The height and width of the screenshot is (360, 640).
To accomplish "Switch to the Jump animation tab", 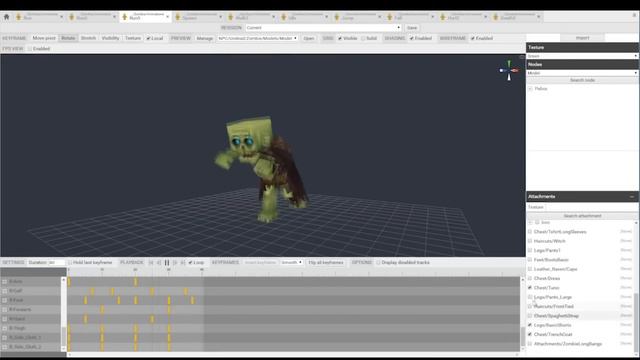I will coord(357,17).
